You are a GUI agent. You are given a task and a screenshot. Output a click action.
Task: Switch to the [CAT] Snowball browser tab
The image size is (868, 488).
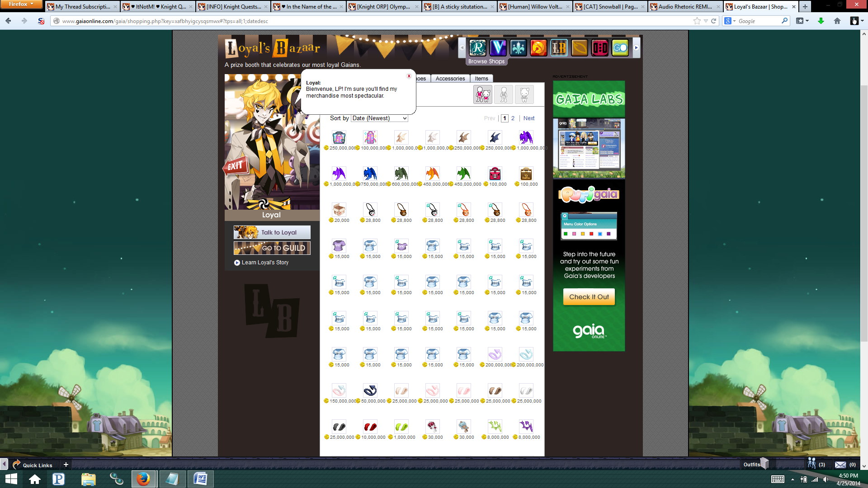point(609,7)
